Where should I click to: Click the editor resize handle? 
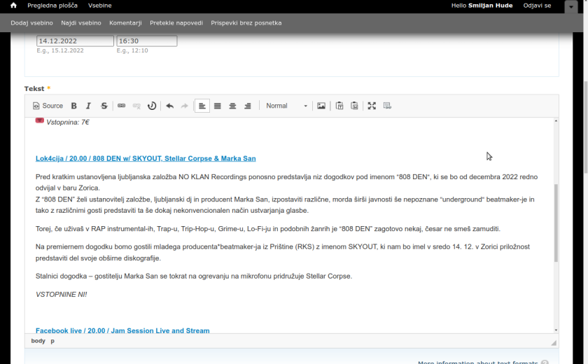coord(554,342)
